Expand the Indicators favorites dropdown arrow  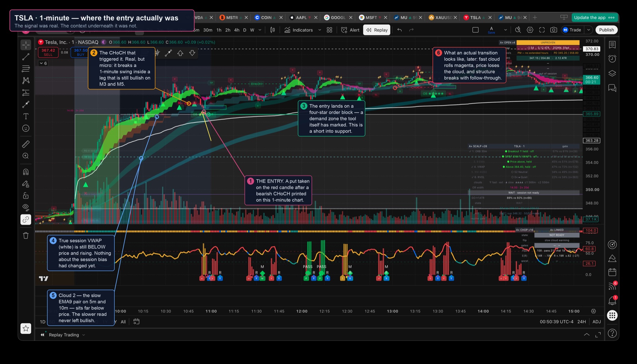tap(320, 30)
